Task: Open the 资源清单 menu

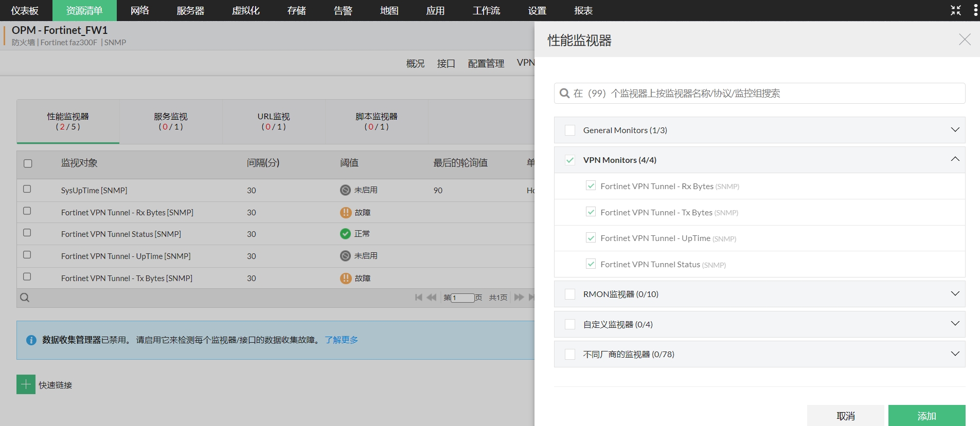Action: [x=84, y=10]
